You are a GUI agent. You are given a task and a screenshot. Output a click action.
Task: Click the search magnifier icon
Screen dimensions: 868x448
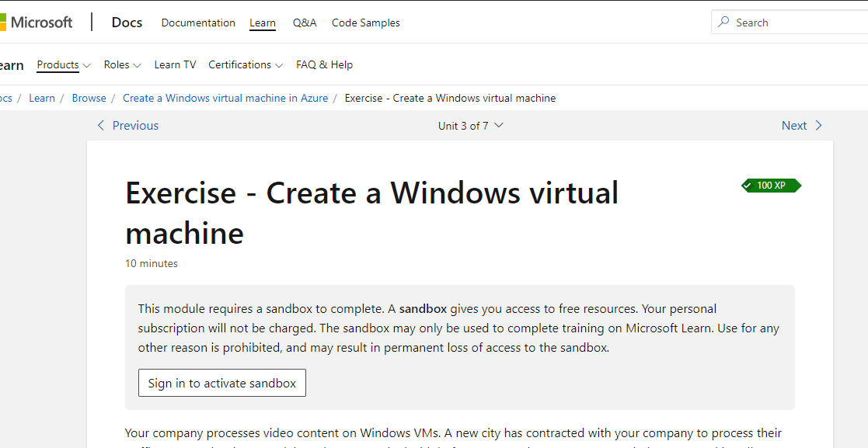pyautogui.click(x=723, y=22)
